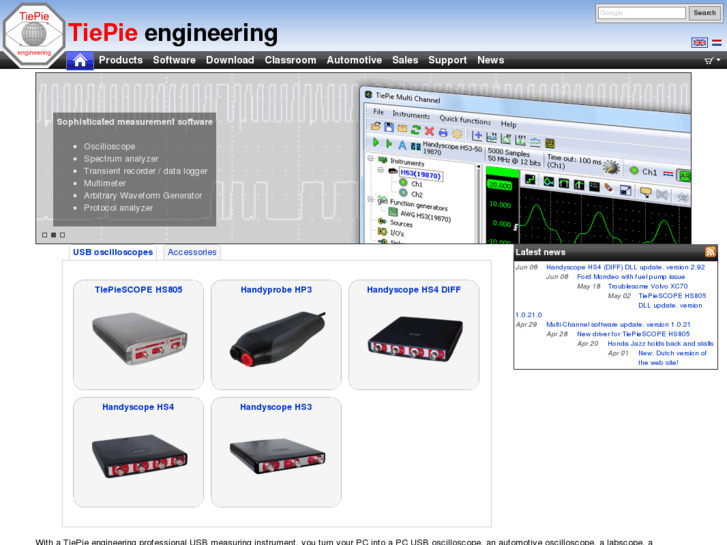The image size is (727, 545).
Task: Open the shopping cart icon
Action: (708, 60)
